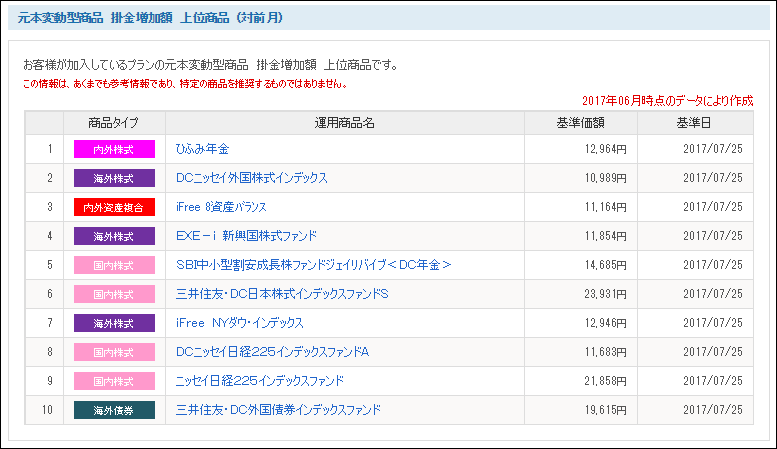Click the price 10,989円
This screenshot has height=449, width=777.
click(x=606, y=178)
